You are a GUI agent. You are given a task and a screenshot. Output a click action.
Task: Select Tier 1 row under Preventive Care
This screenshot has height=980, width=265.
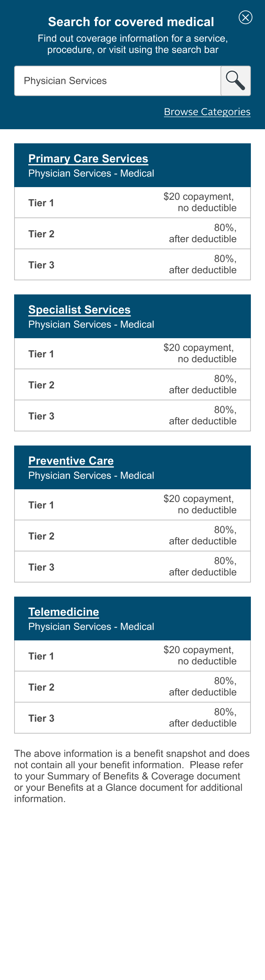point(132,504)
